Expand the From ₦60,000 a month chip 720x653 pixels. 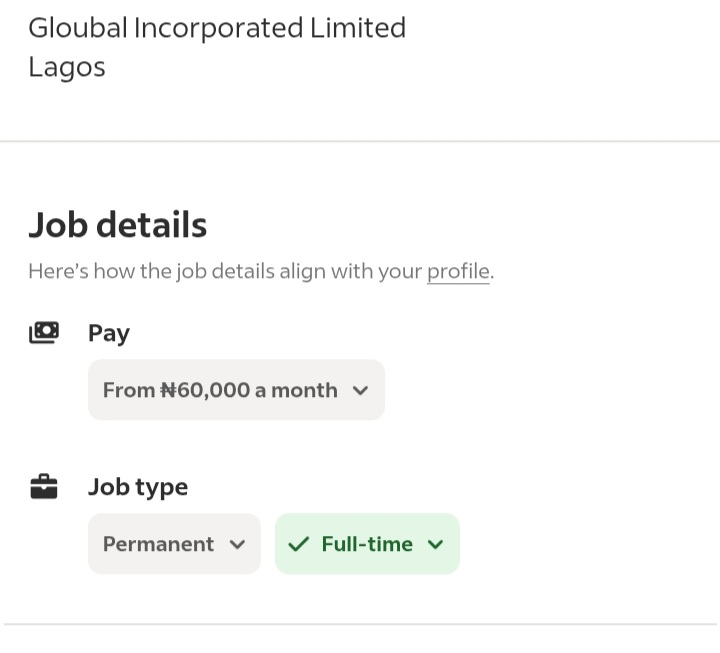tap(236, 390)
